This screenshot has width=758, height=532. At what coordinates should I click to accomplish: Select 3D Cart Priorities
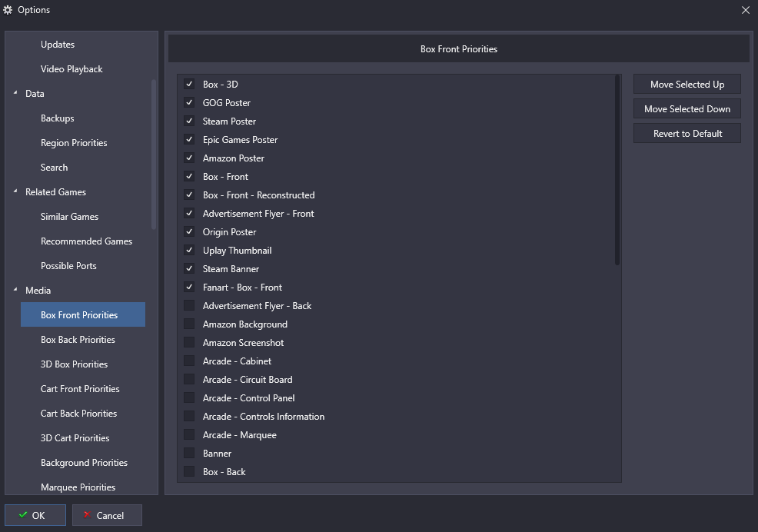point(75,438)
